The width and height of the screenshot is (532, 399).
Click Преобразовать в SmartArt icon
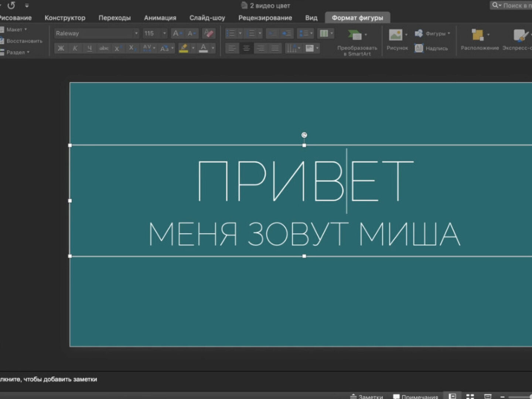pos(355,35)
